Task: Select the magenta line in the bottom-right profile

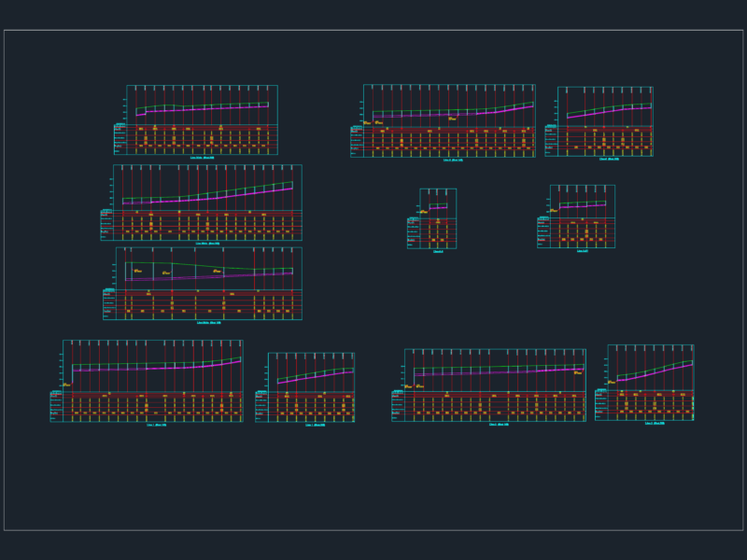Action: click(x=655, y=372)
